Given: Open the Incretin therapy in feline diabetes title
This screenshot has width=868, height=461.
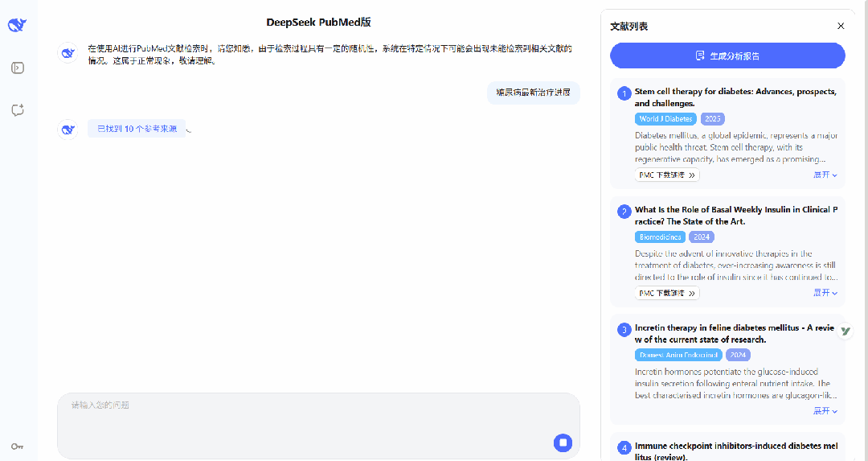Looking at the screenshot, I should pyautogui.click(x=734, y=334).
